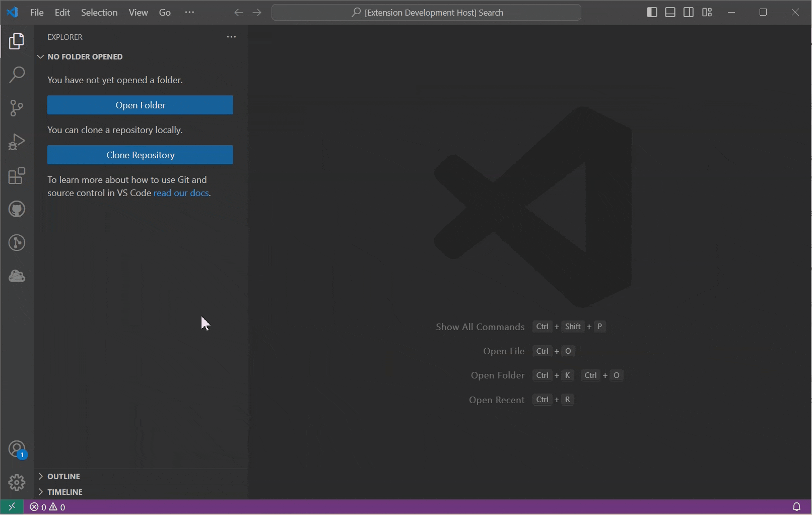This screenshot has height=515, width=812.
Task: Open notifications bell in status bar
Action: [796, 507]
